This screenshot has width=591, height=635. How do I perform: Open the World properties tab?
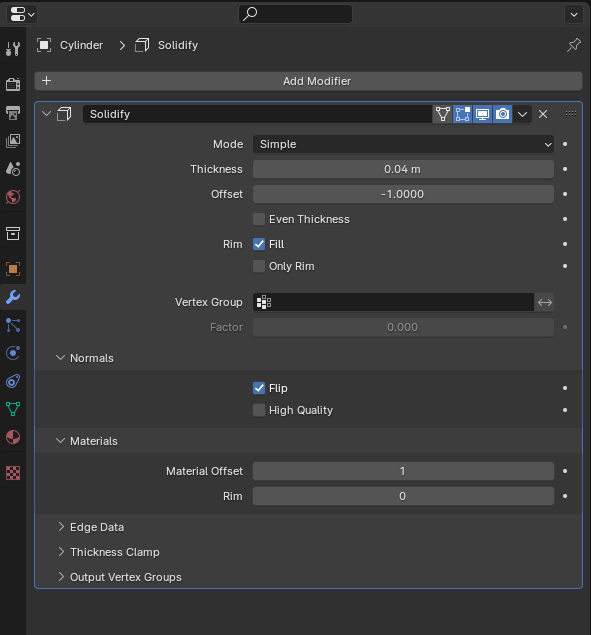(x=13, y=197)
